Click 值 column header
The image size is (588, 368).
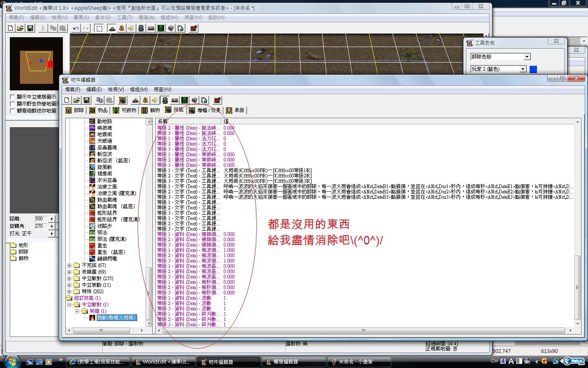[398, 121]
